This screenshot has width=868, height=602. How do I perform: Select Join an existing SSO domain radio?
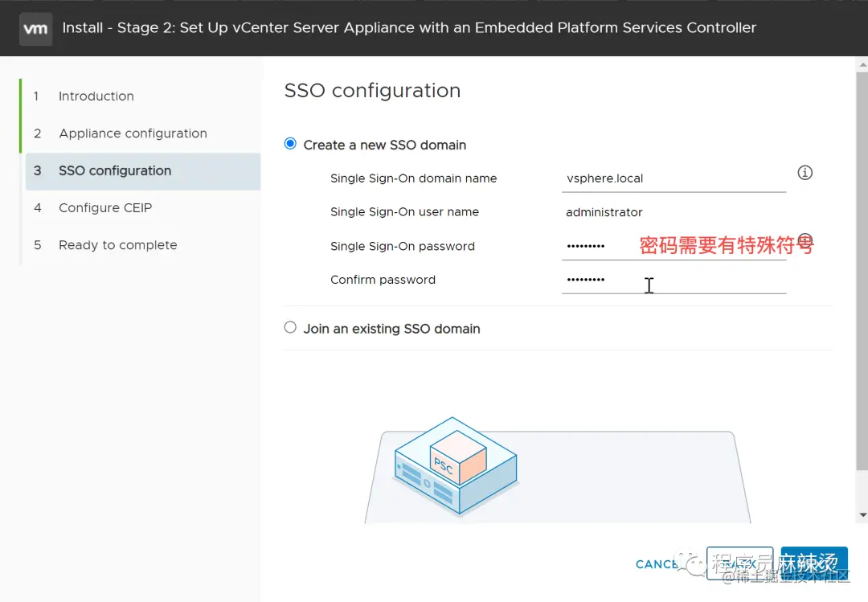[x=290, y=327]
